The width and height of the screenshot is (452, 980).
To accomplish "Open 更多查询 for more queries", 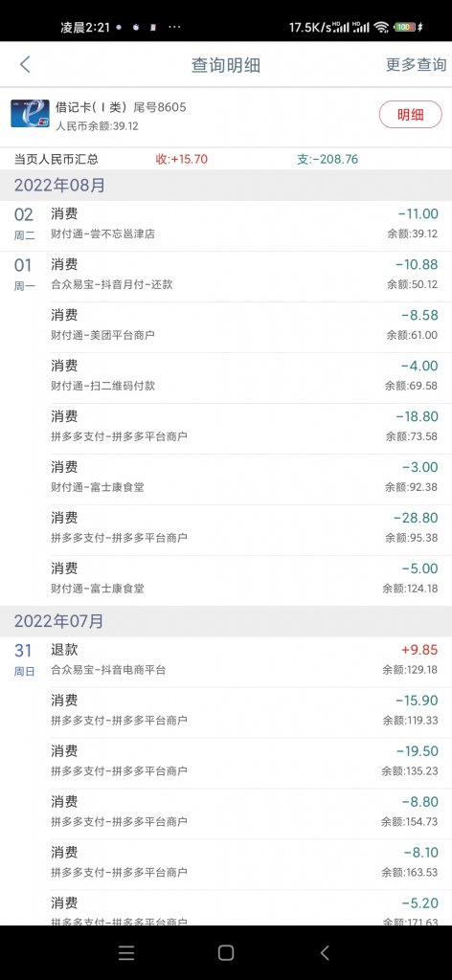I will click(x=416, y=64).
